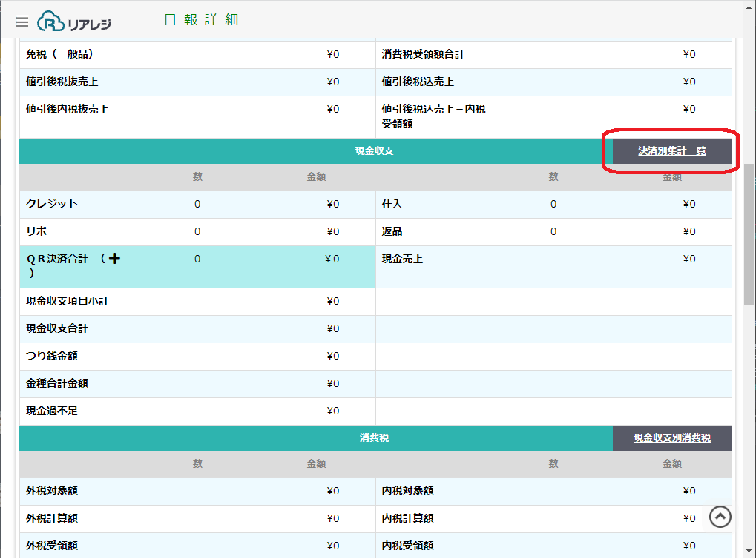
Task: Click the scrollbar up arrow
Action: point(749,7)
